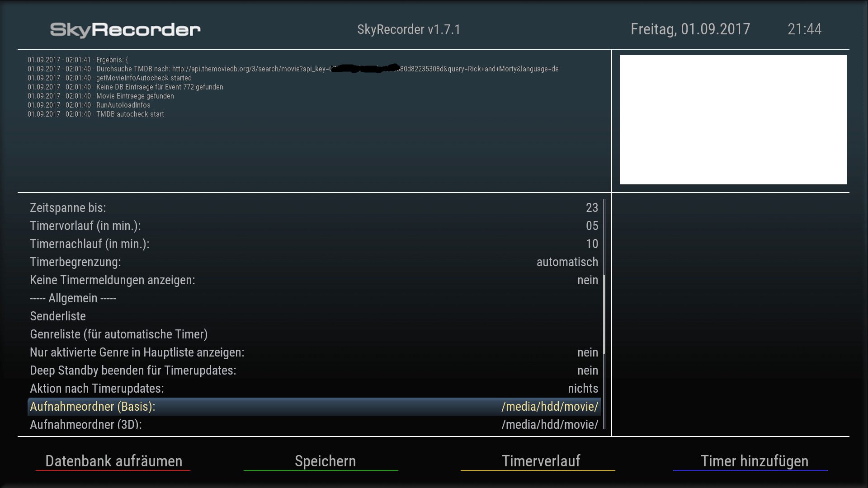Open the Senderliste entry
Screen dimensions: 868x488
[58, 316]
